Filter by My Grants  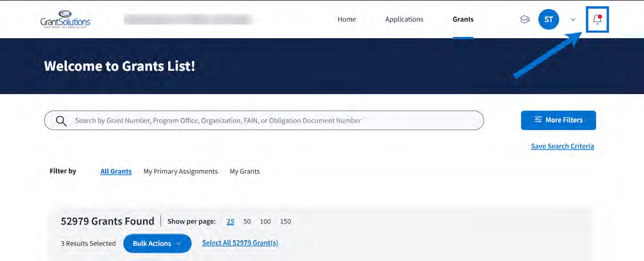coord(245,171)
